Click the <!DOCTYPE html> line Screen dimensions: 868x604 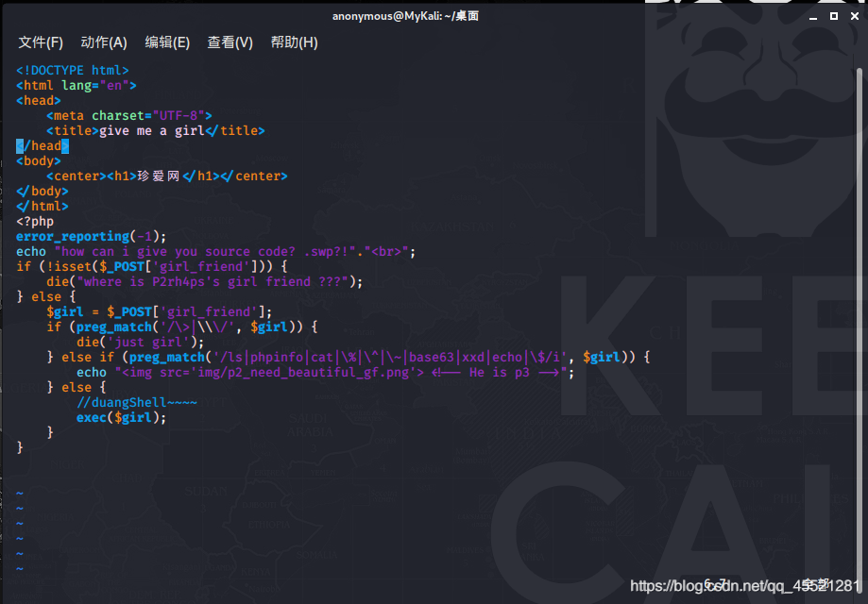click(73, 70)
